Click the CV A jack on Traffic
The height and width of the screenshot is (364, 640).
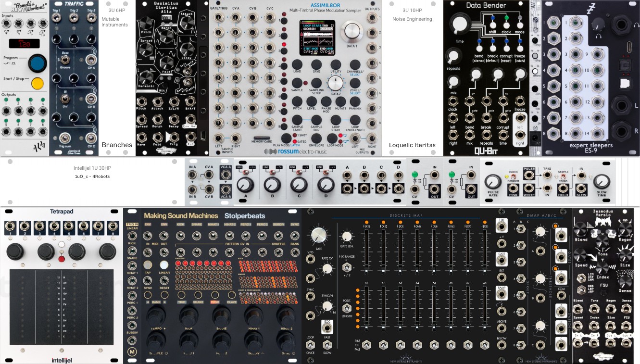pos(91,61)
